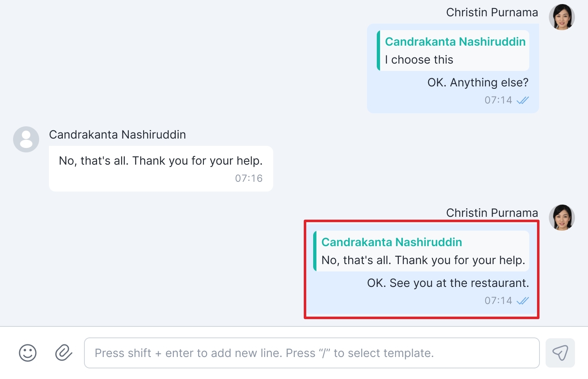Open Christin Purnama's avatar beside the restaurant message
This screenshot has height=379, width=588.
pyautogui.click(x=562, y=218)
